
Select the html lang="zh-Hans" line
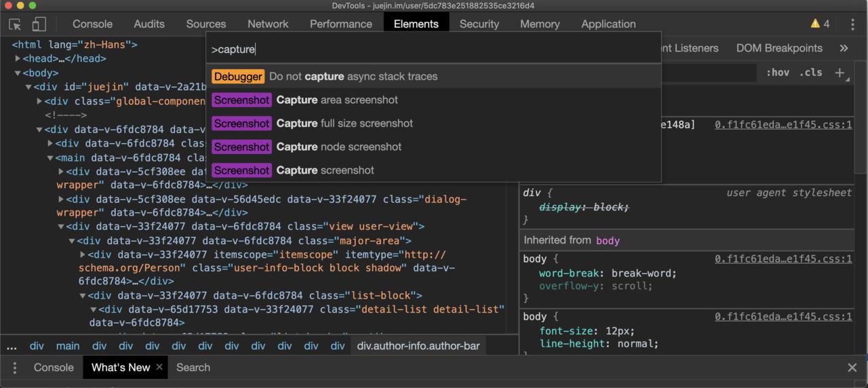pyautogui.click(x=75, y=45)
